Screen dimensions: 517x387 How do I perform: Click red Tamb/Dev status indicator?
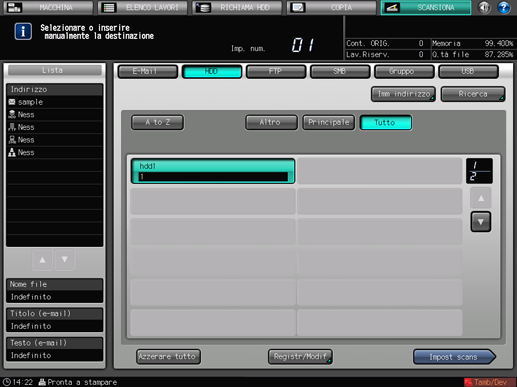point(489,382)
